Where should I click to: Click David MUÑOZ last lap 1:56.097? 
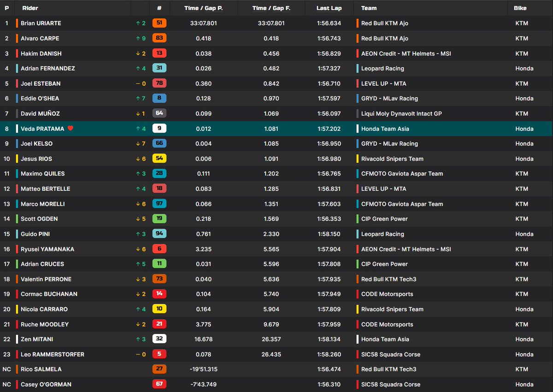tap(329, 113)
